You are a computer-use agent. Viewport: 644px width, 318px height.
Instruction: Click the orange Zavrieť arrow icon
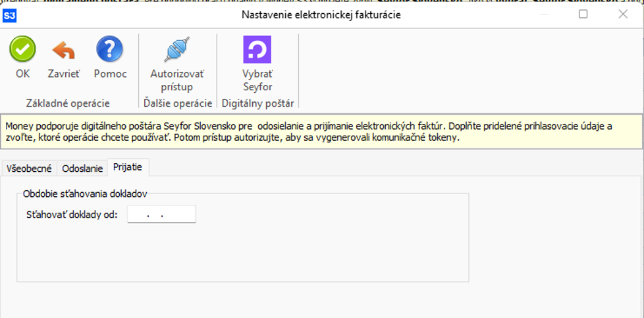point(64,50)
